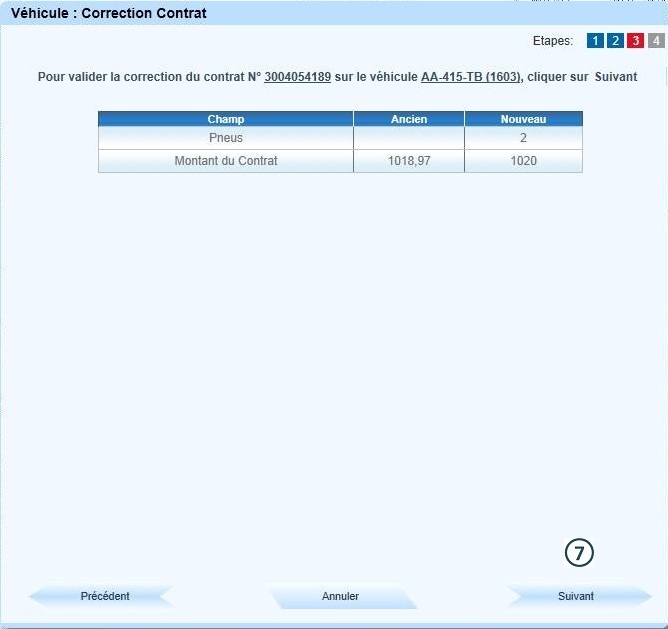Viewport: 668px width, 629px height.
Task: Click step 2 indicator box
Action: (x=615, y=41)
